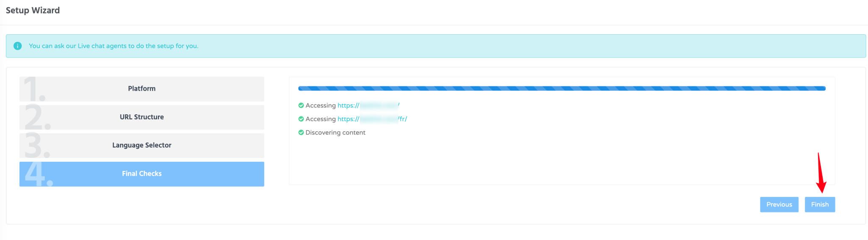The image size is (868, 240).
Task: Open the https:// link ending in /fr/
Action: point(372,119)
